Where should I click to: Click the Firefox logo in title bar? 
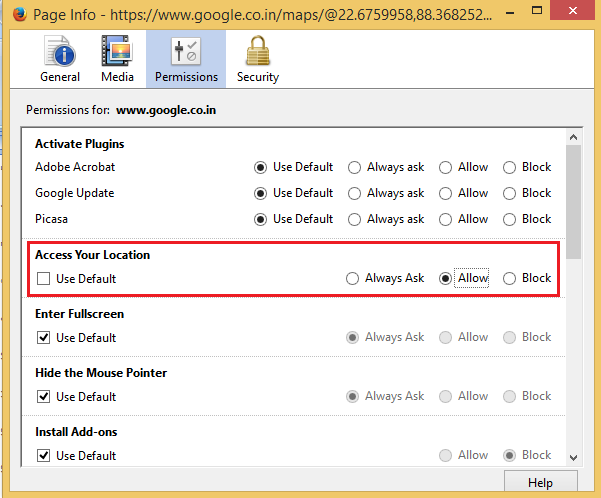coord(20,14)
